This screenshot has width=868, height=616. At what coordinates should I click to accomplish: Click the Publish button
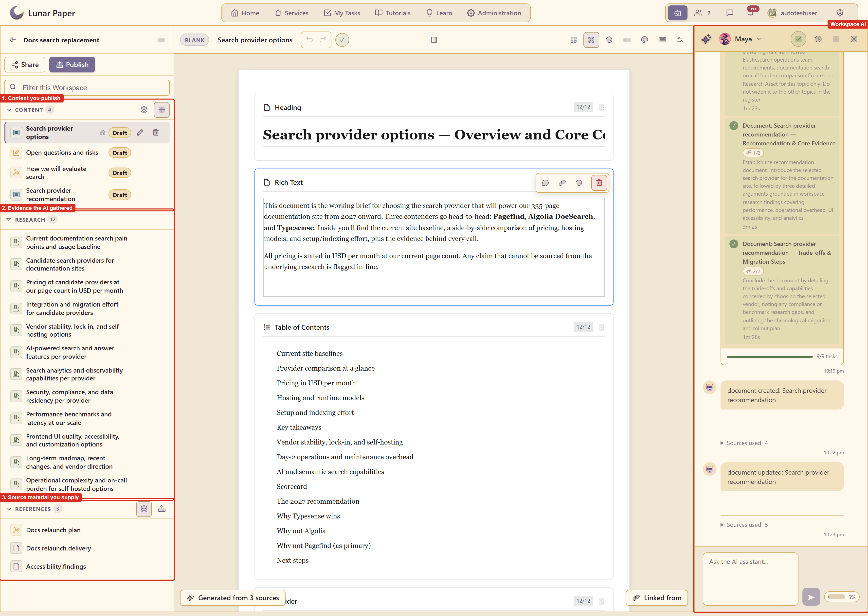[x=72, y=65]
